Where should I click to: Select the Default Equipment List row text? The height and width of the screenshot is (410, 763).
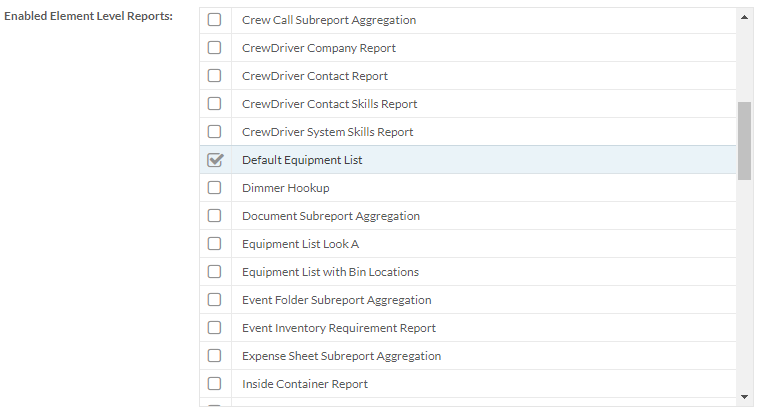pos(302,160)
